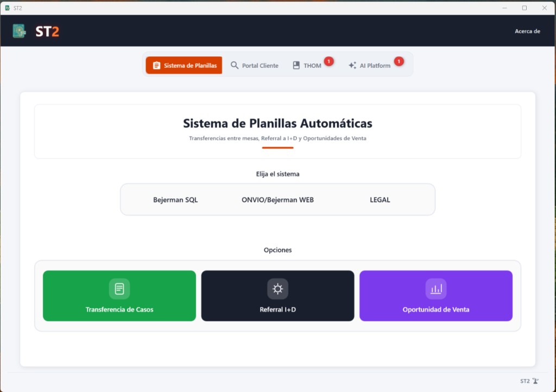Maximize the ST2 window

point(525,8)
